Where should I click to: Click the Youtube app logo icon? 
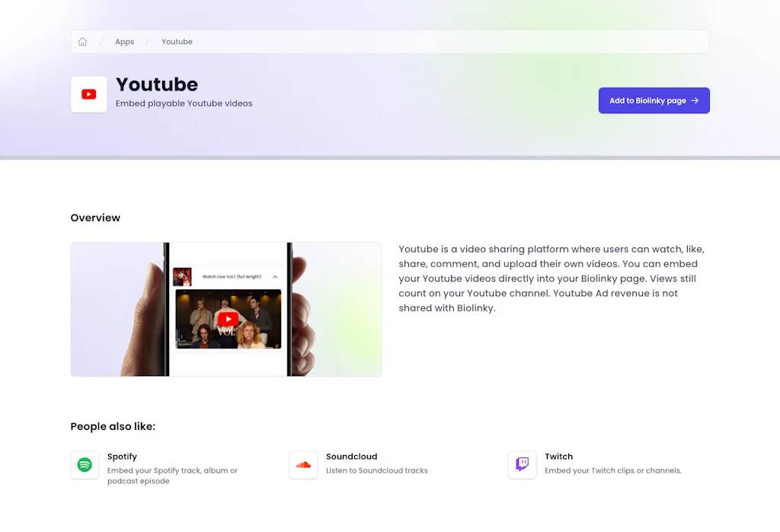pyautogui.click(x=89, y=94)
